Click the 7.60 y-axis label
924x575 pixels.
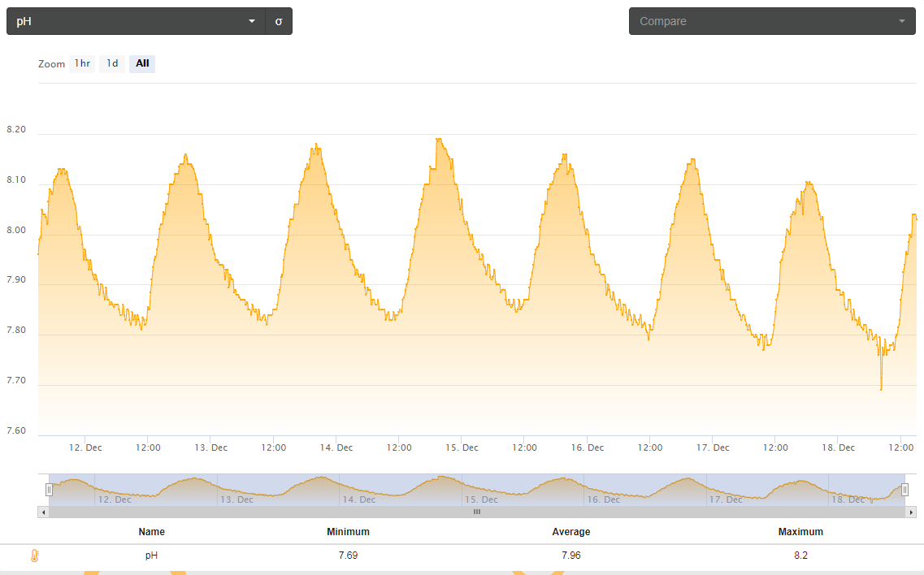point(16,430)
